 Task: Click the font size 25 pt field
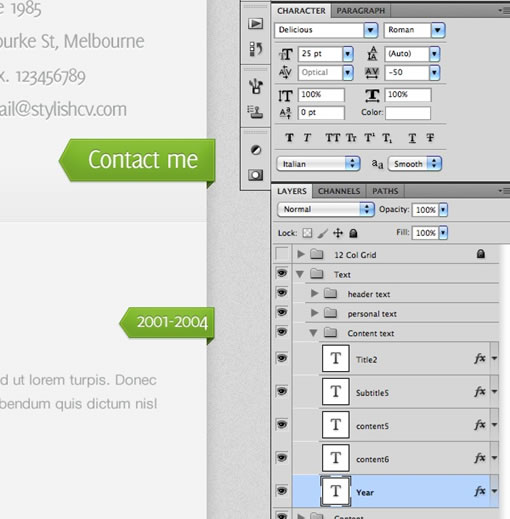coord(320,54)
